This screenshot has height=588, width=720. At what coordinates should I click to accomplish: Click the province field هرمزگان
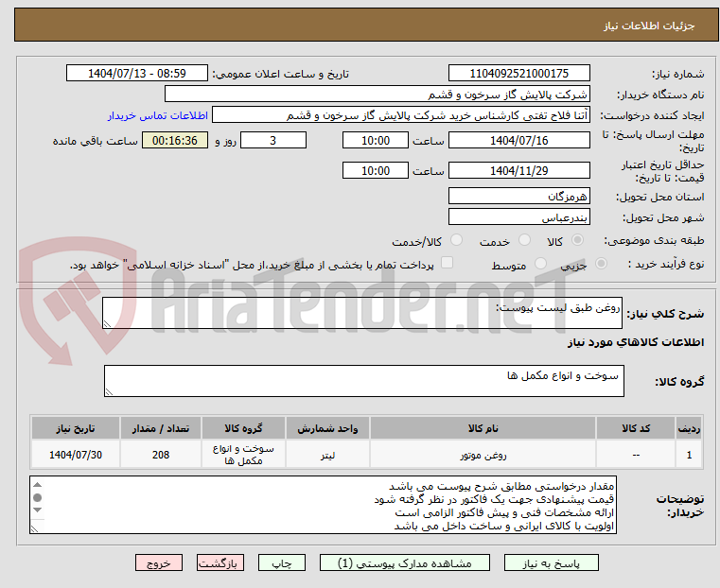point(518,196)
